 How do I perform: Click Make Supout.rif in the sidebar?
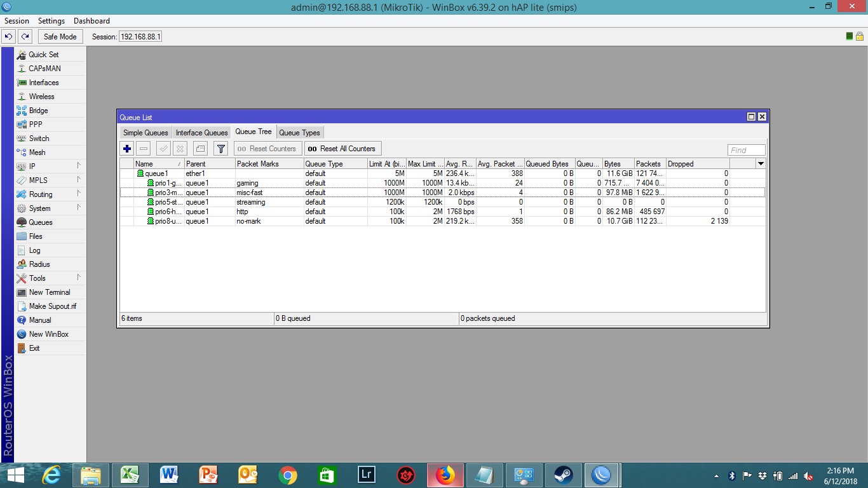coord(50,306)
